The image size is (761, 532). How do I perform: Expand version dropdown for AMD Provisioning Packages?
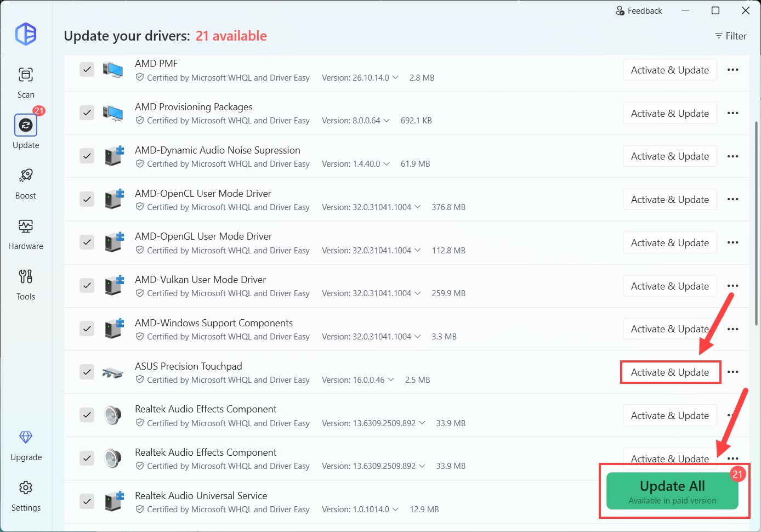[387, 120]
